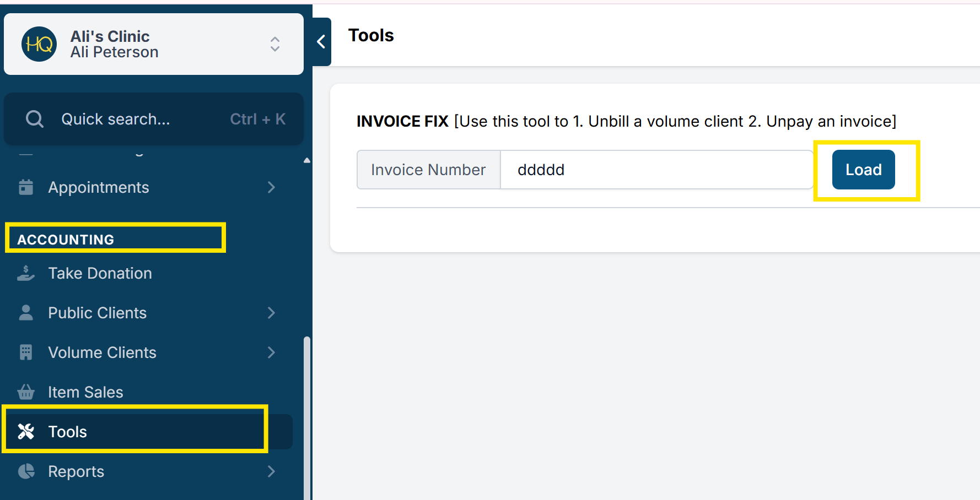
Task: Click the Item Sales basket icon
Action: point(26,392)
